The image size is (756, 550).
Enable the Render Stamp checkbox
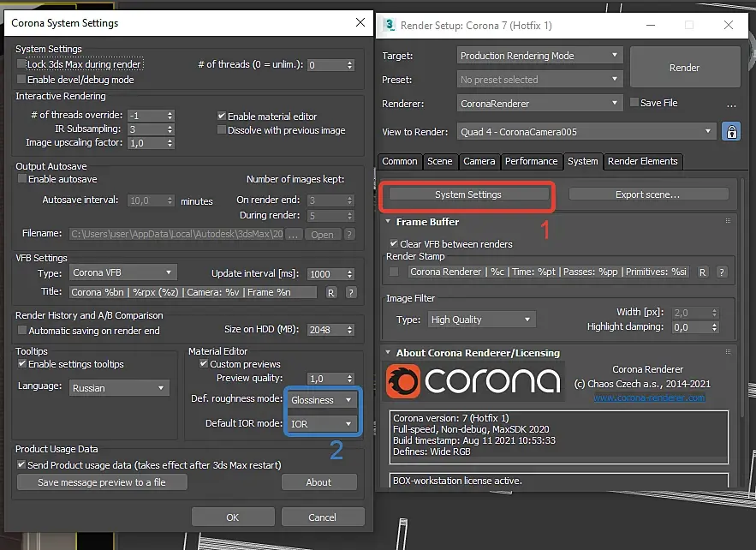[x=394, y=272]
